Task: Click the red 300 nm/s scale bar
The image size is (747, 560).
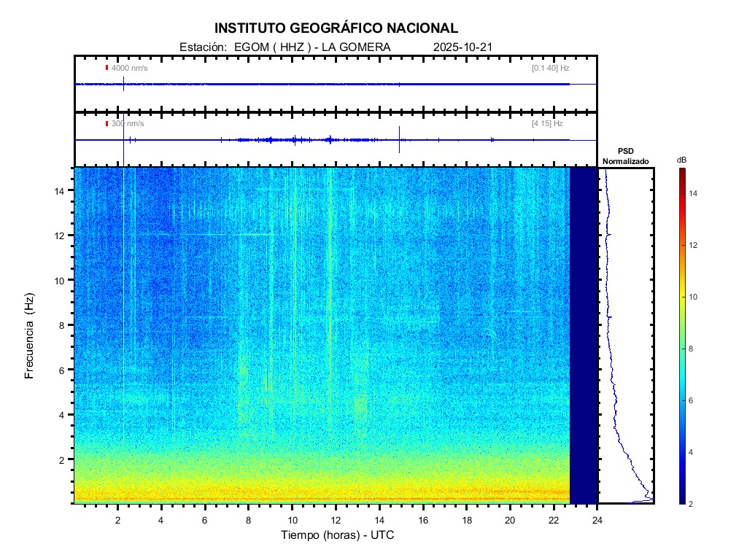Action: 107,123
